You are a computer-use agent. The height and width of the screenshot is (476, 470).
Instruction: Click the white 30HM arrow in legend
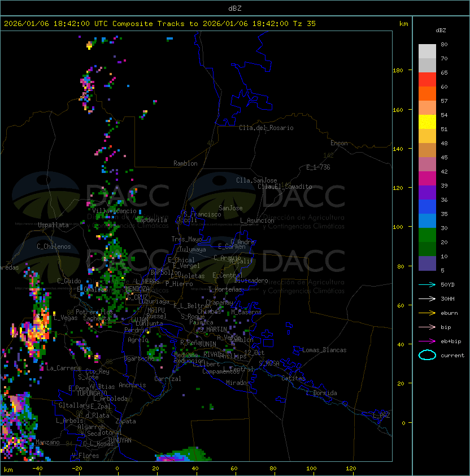pos(427,298)
